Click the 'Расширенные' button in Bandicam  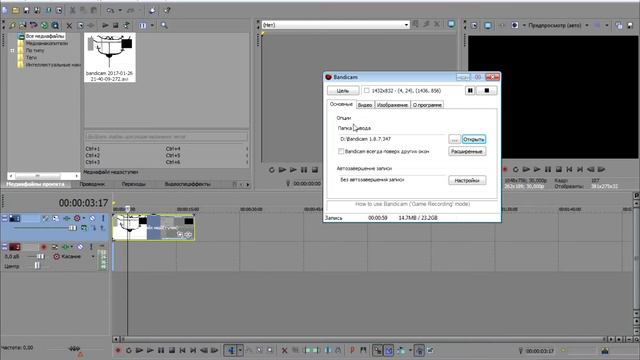[467, 151]
